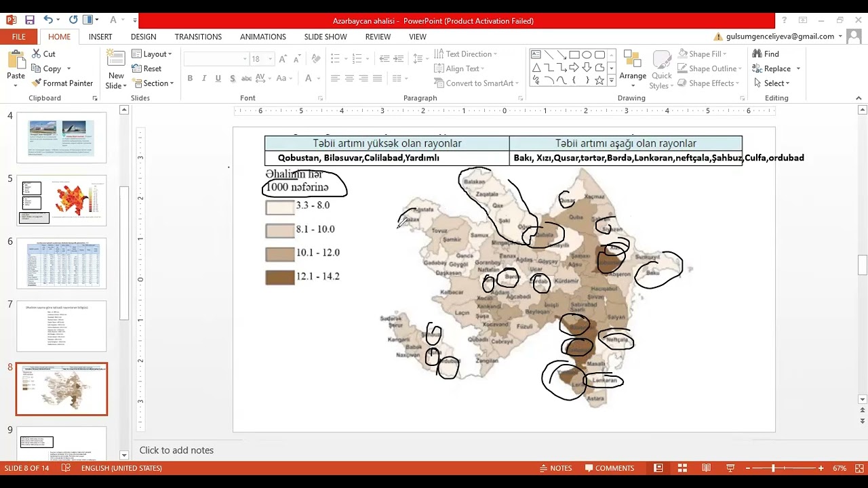Open Reading View from status bar
The image size is (868, 488).
pos(706,468)
